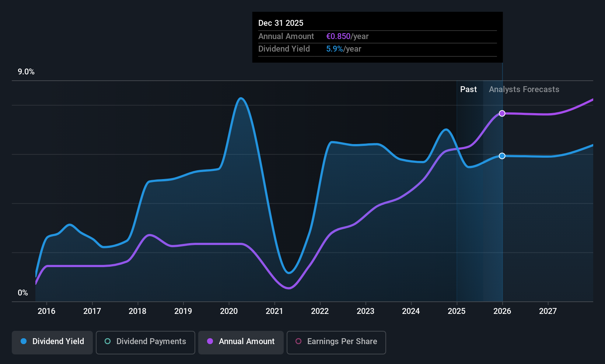Click the Dividend Yield tooltip row label

pyautogui.click(x=284, y=49)
